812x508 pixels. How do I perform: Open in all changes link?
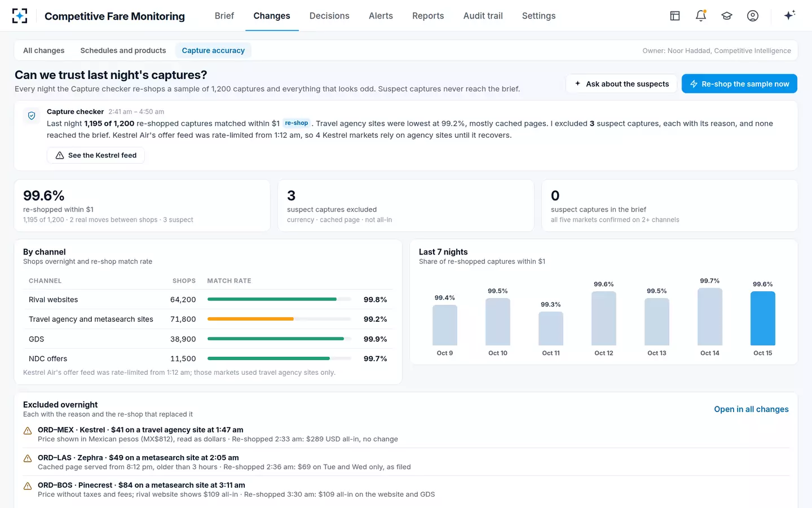click(x=751, y=409)
